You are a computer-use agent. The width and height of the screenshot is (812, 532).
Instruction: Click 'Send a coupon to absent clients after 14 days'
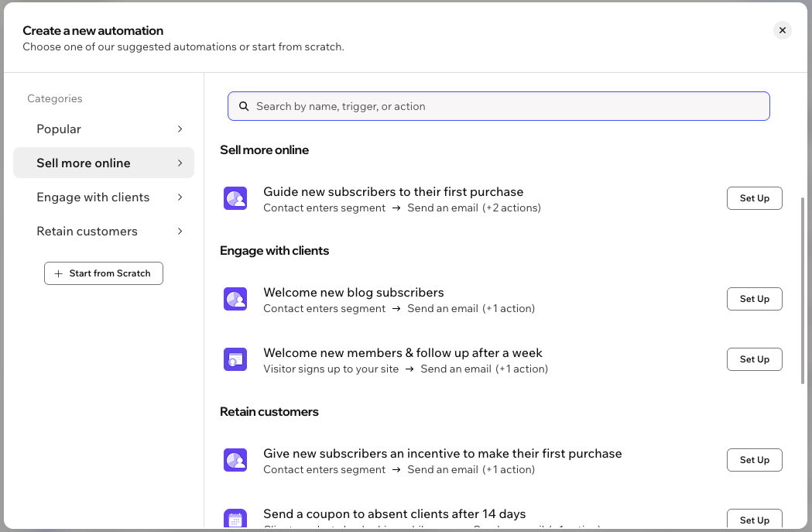(x=394, y=514)
